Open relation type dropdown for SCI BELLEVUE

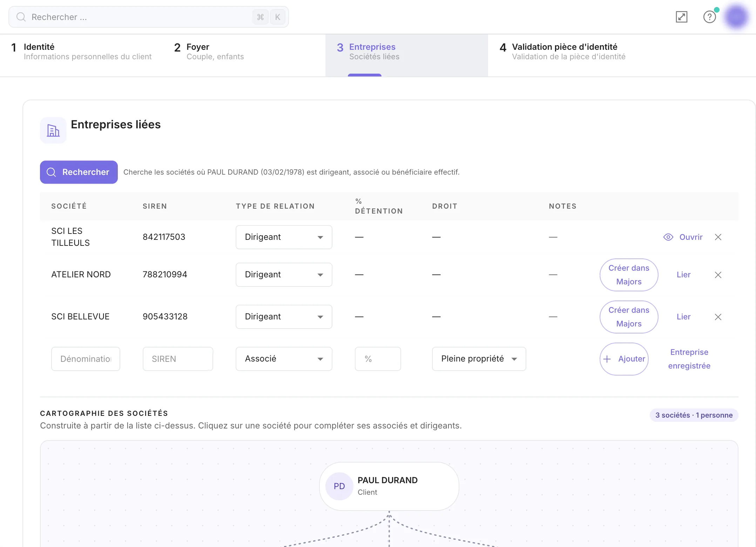pyautogui.click(x=284, y=317)
